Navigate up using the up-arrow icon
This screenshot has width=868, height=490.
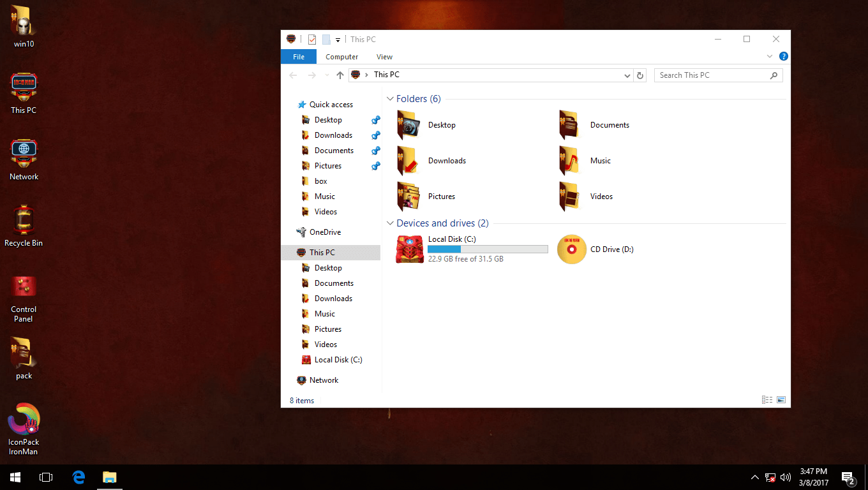(340, 75)
